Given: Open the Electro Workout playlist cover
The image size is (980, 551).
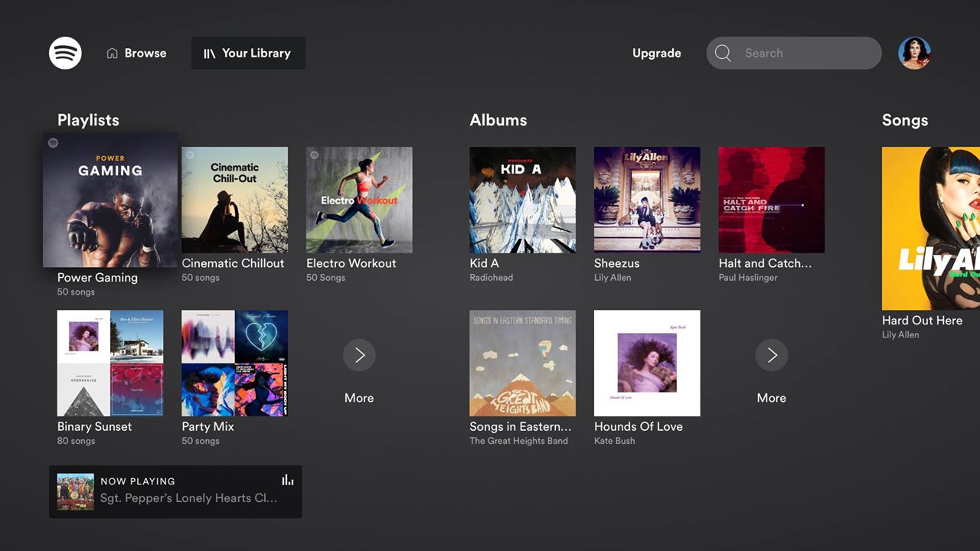Looking at the screenshot, I should click(359, 200).
